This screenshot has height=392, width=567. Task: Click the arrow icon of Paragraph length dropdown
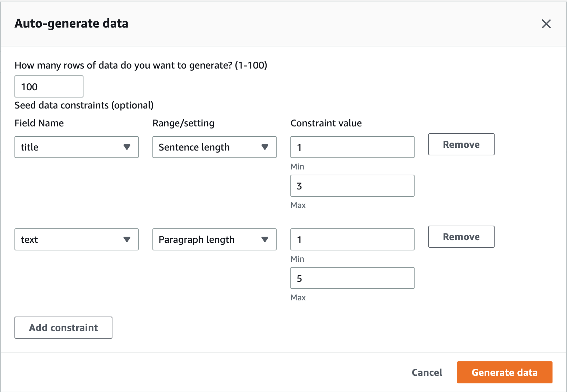265,239
